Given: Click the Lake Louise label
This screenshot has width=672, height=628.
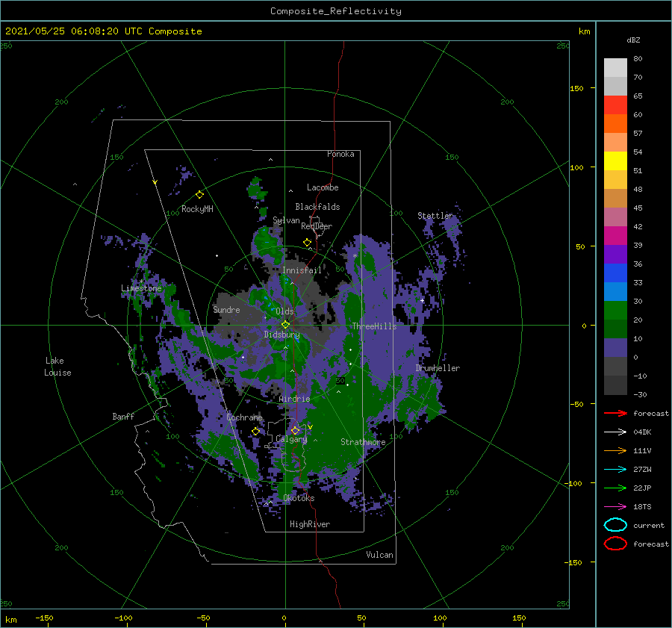Looking at the screenshot, I should (57, 367).
